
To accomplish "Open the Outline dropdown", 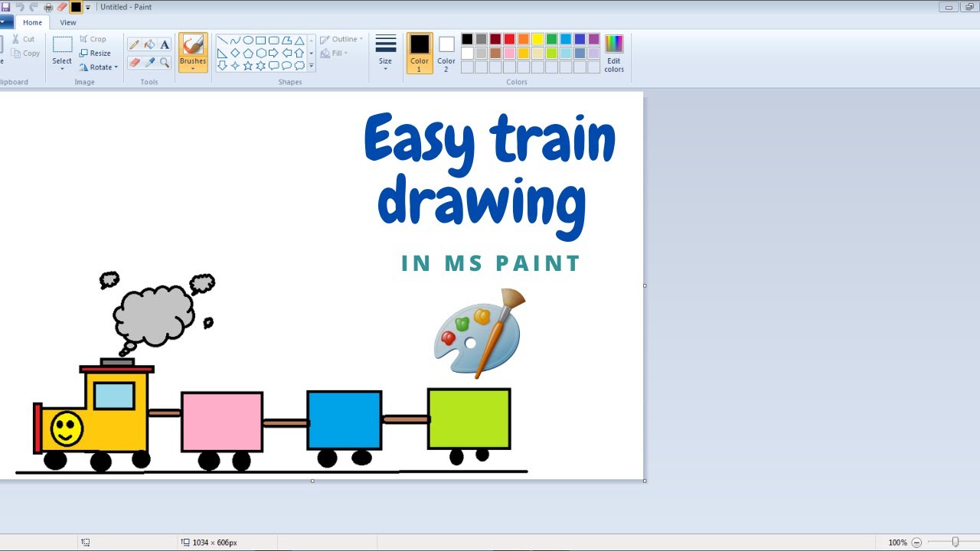I will (x=341, y=39).
